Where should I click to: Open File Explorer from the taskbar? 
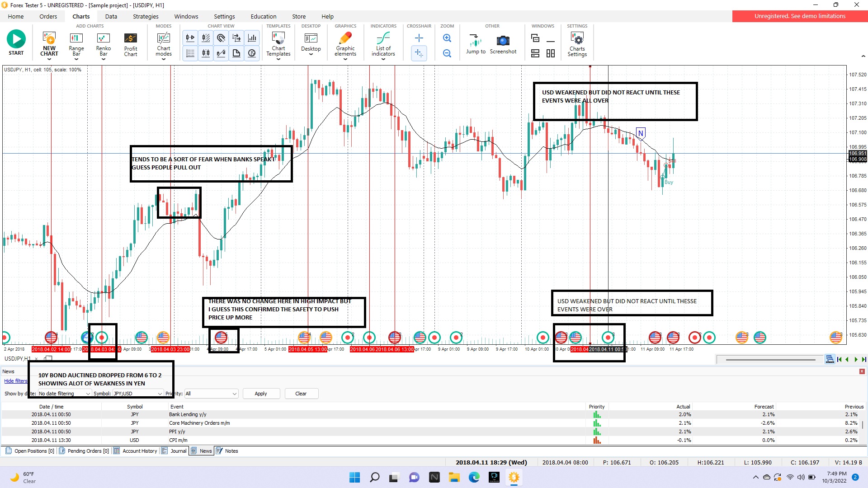(x=453, y=477)
